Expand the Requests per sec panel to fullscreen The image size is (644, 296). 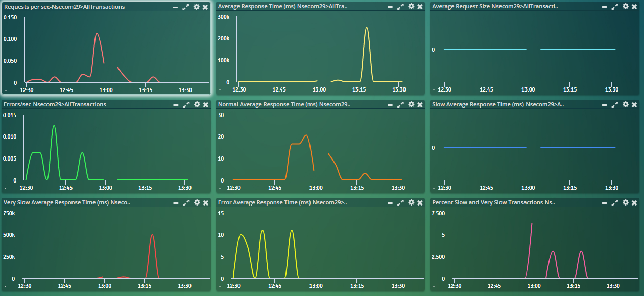[186, 7]
